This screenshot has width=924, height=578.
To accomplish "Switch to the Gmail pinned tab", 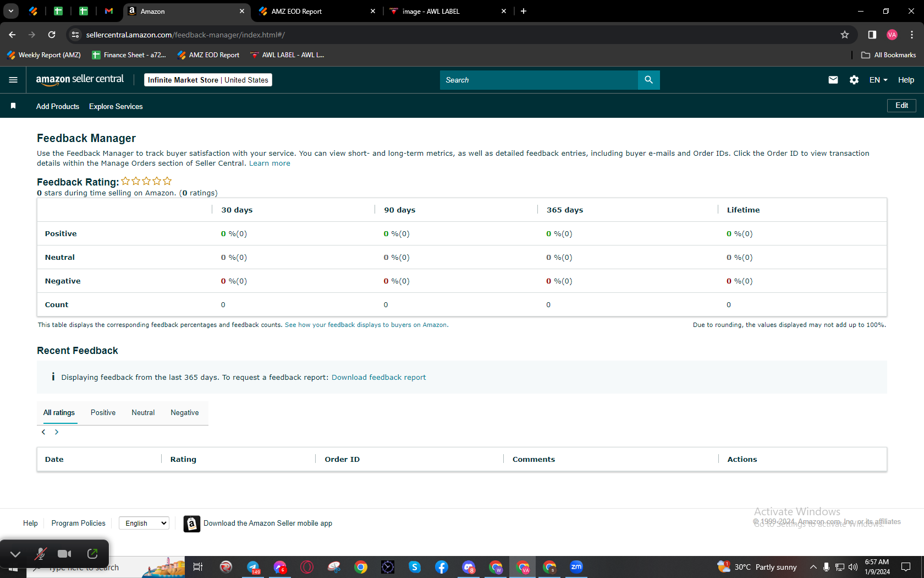I will [x=109, y=11].
